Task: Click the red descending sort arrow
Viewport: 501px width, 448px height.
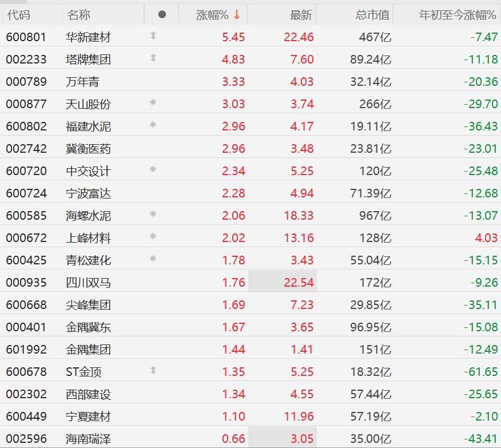Action: pyautogui.click(x=237, y=14)
